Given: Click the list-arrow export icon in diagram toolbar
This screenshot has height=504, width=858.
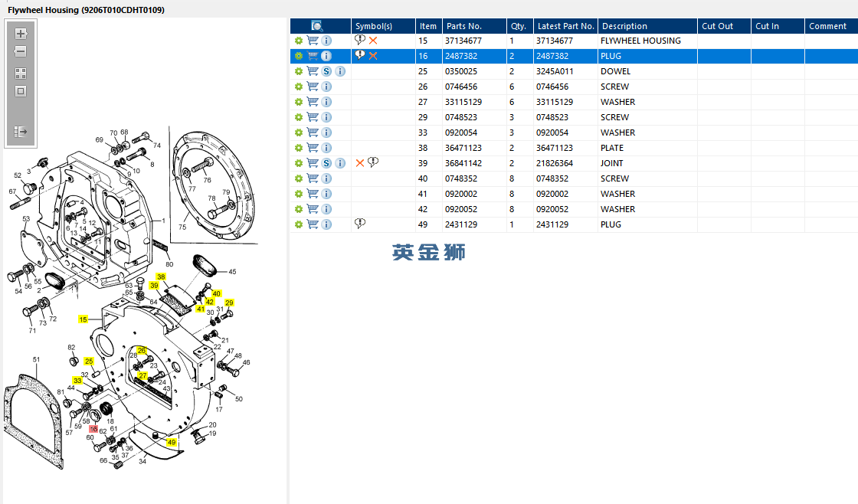Looking at the screenshot, I should pyautogui.click(x=21, y=132).
